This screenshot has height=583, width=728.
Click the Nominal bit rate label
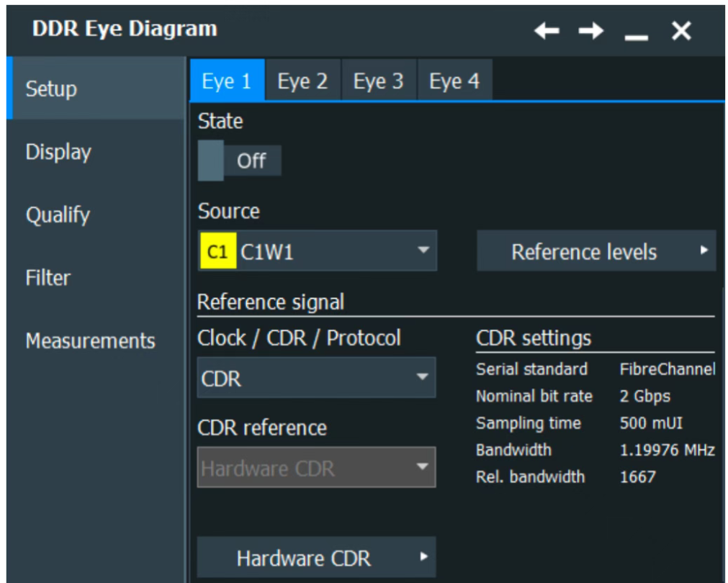point(534,396)
